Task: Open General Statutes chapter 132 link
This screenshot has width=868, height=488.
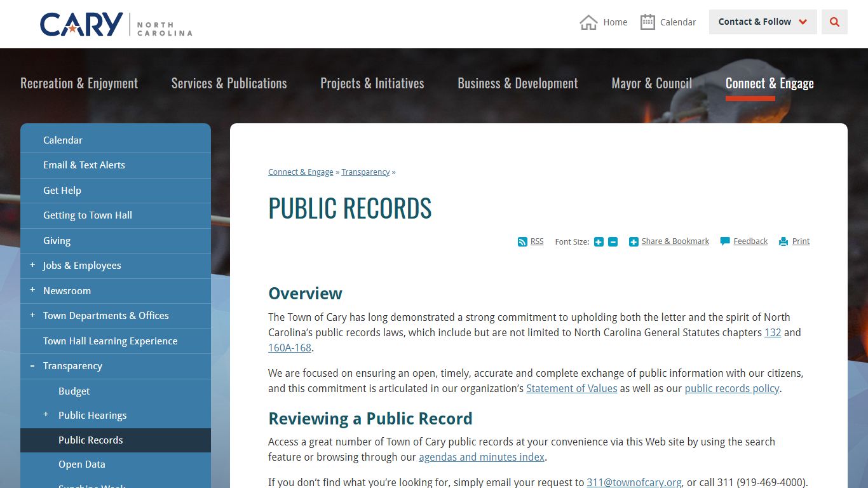Action: coord(773,332)
